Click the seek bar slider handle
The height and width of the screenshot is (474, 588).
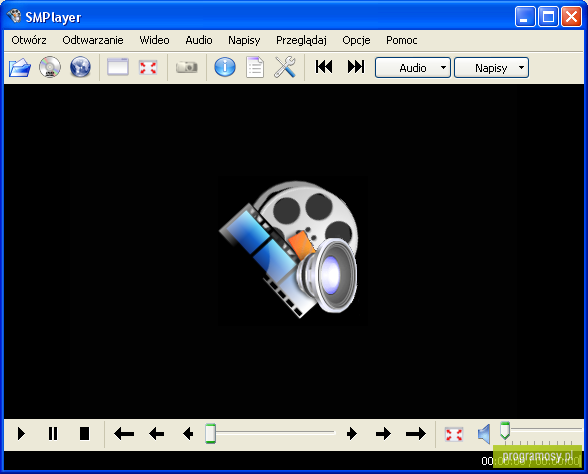coord(210,434)
